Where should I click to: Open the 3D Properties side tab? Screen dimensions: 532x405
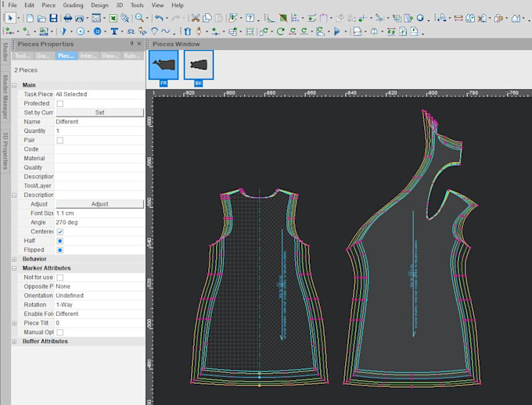click(x=5, y=151)
